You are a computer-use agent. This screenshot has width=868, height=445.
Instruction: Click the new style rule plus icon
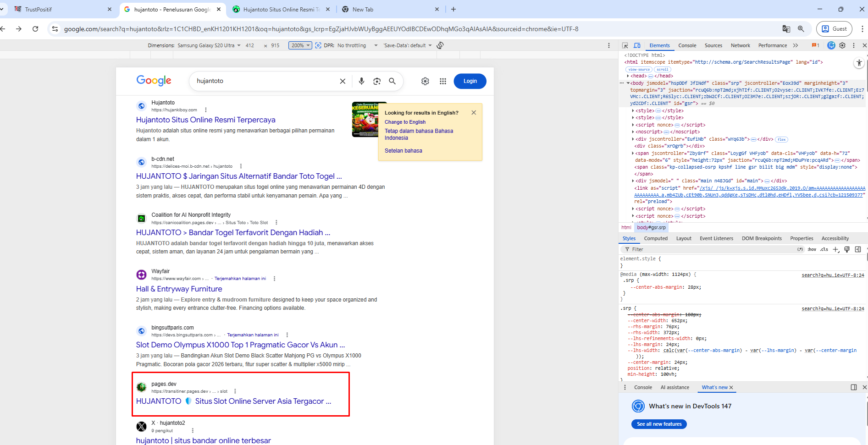pyautogui.click(x=835, y=249)
